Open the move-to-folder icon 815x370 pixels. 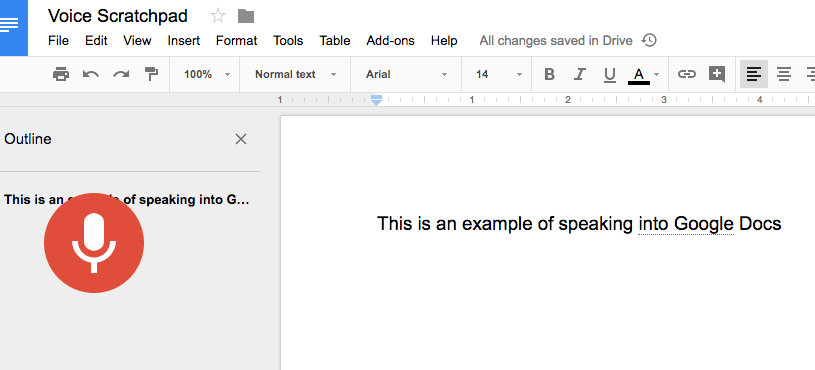pos(246,17)
